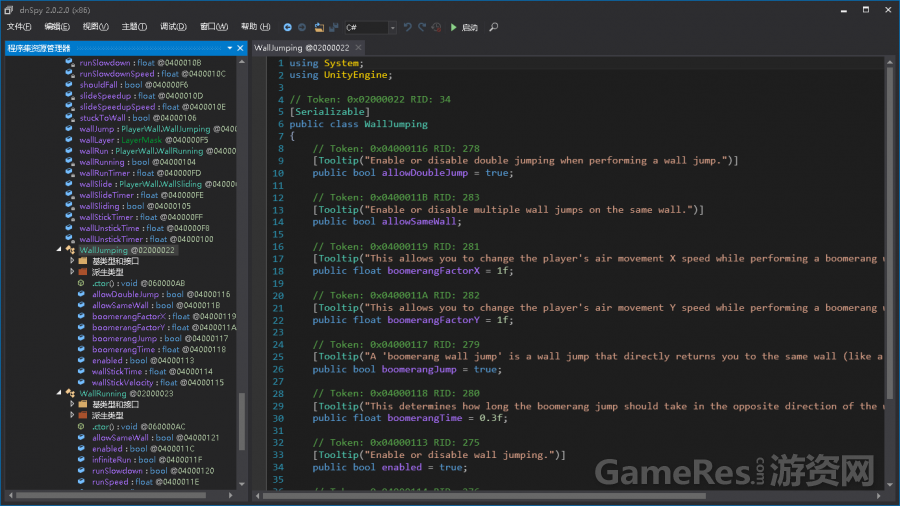Click the undo arrow icon
900x506 pixels.
coord(408,27)
